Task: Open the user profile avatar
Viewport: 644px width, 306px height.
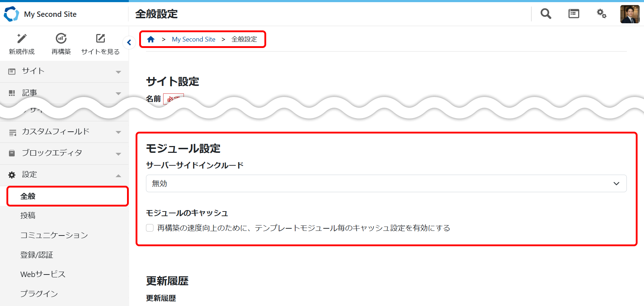Action: pyautogui.click(x=630, y=14)
